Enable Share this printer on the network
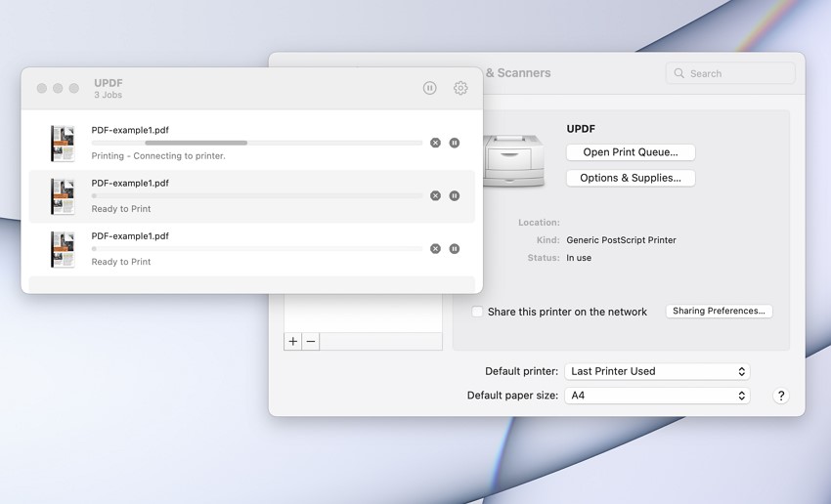831x504 pixels. pyautogui.click(x=477, y=312)
